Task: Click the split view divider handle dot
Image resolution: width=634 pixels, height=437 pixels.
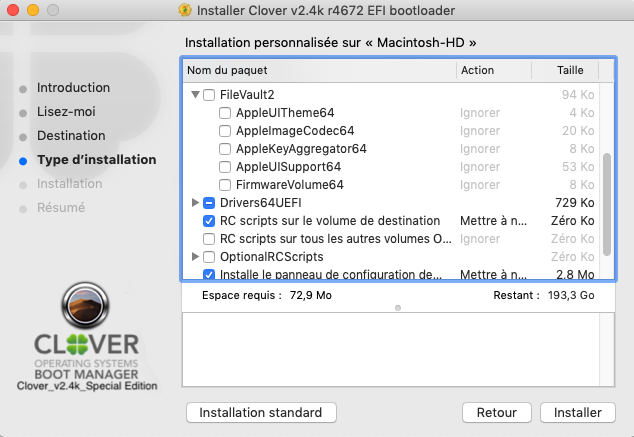Action: pyautogui.click(x=398, y=308)
